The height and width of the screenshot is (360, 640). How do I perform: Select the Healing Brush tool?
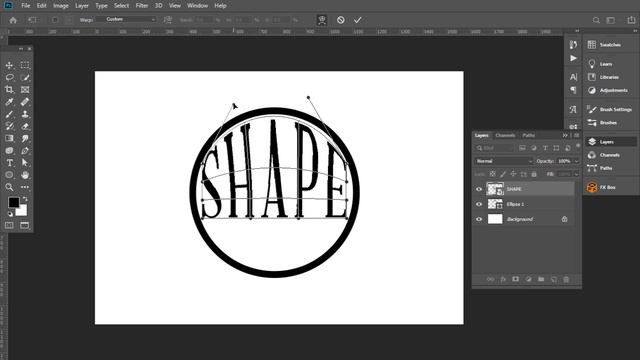[x=25, y=102]
